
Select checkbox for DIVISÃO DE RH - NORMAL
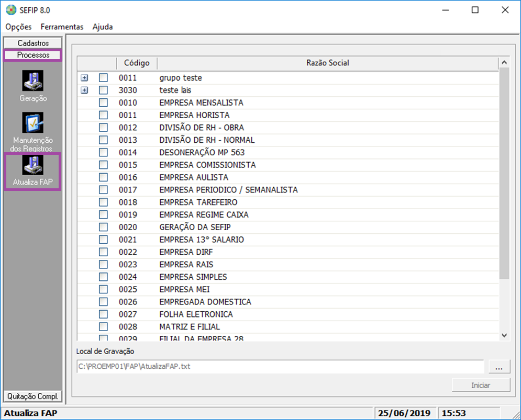point(103,140)
